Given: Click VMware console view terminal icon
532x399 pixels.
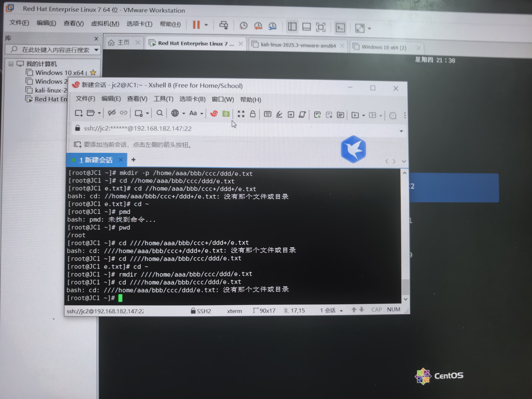Looking at the screenshot, I should tap(340, 28).
